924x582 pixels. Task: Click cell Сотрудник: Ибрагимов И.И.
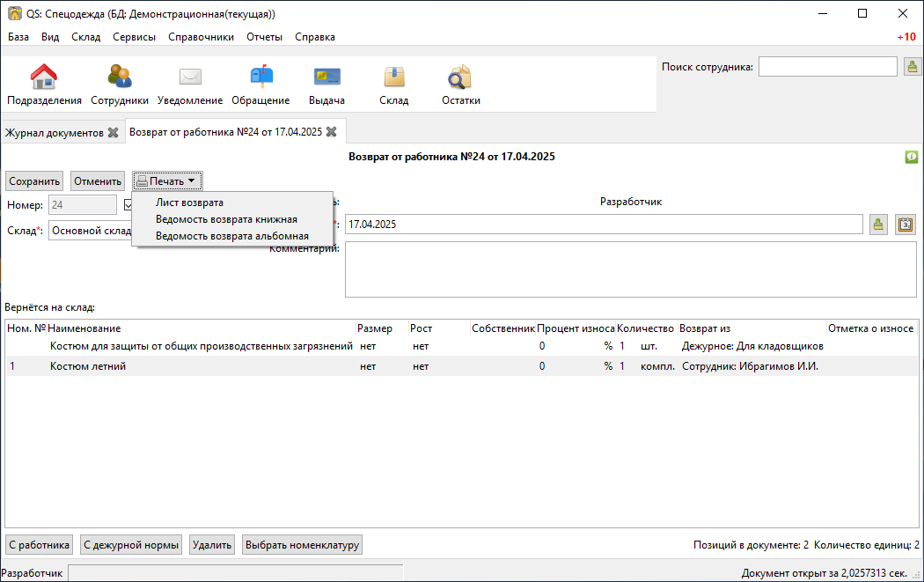click(750, 366)
